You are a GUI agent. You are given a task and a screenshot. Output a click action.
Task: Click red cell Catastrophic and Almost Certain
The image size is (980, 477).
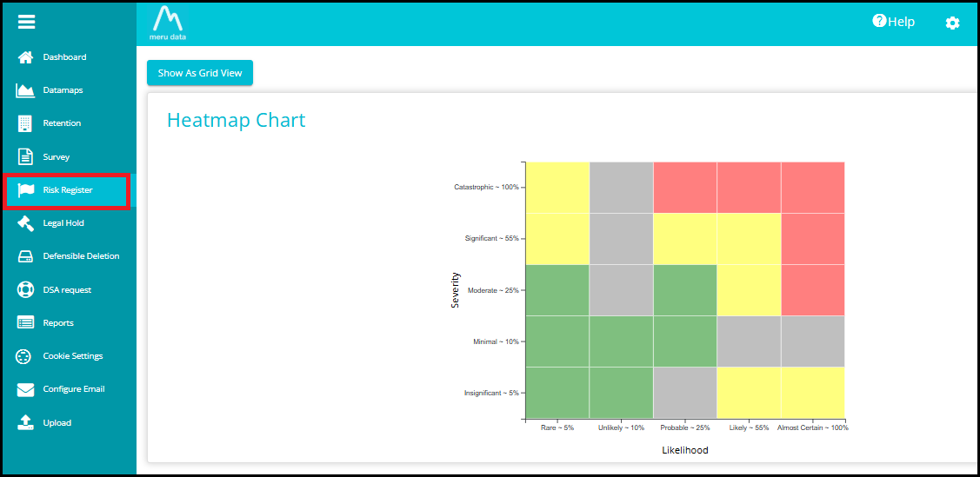(812, 187)
